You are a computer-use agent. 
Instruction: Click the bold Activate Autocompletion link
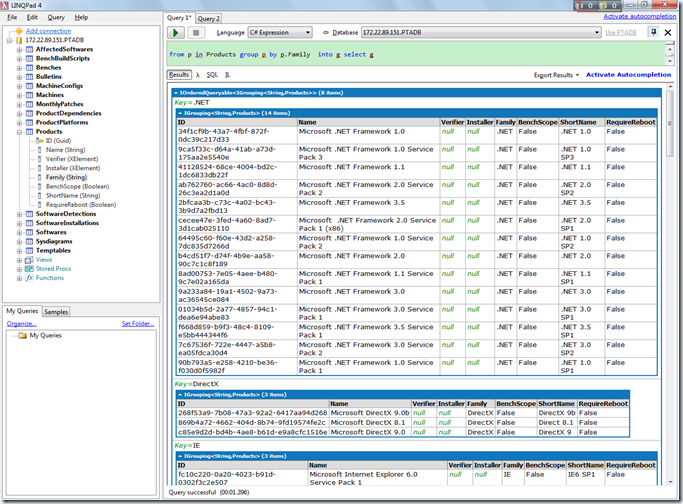(628, 75)
